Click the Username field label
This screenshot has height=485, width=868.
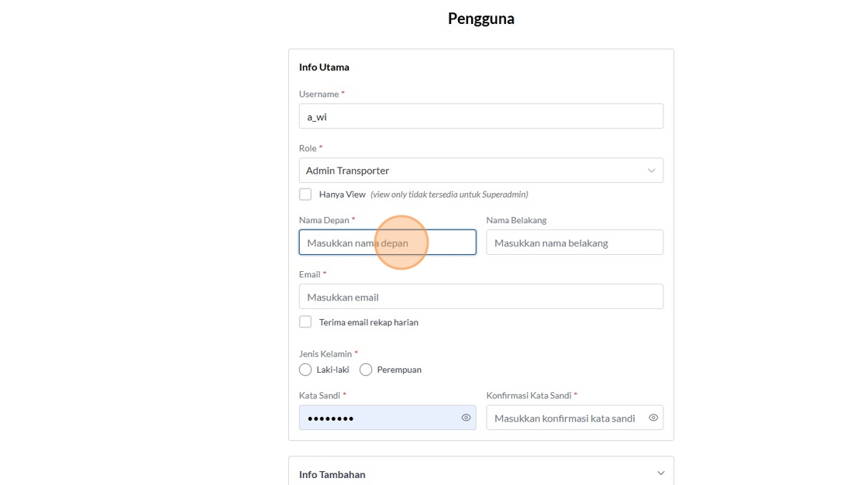click(x=319, y=94)
